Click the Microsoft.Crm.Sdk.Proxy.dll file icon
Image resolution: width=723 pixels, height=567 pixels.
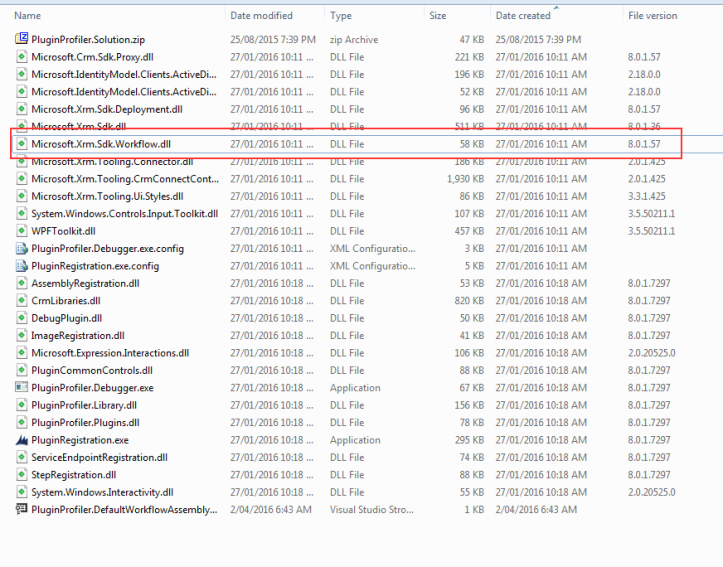(x=22, y=57)
